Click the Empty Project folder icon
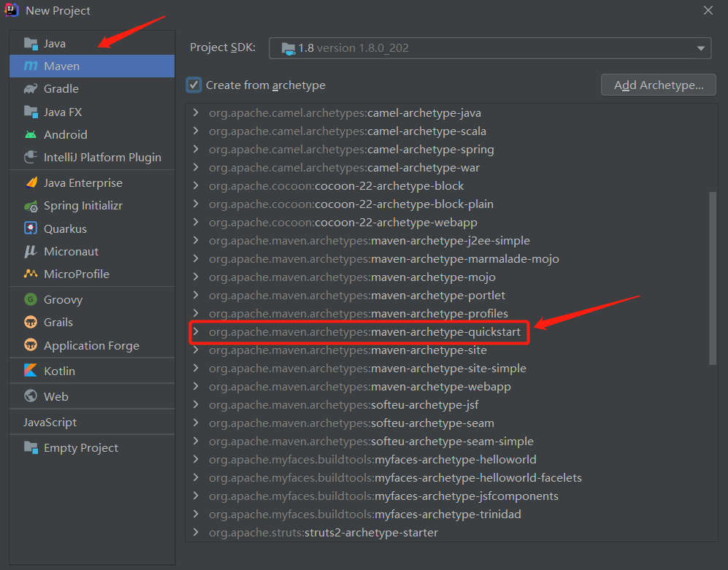Viewport: 728px width, 570px height. pyautogui.click(x=31, y=447)
